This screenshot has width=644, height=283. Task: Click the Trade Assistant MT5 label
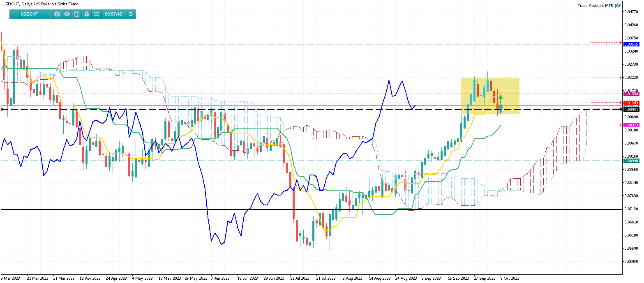pos(595,6)
